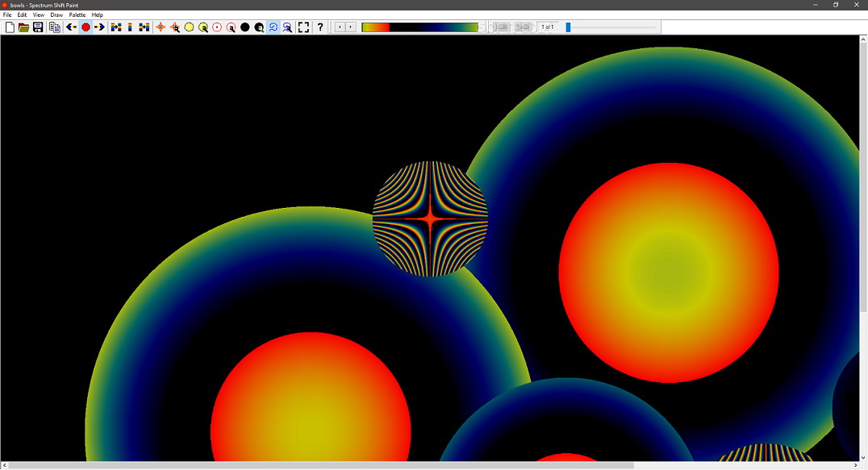
Task: Click the copy documents icon
Action: click(54, 27)
